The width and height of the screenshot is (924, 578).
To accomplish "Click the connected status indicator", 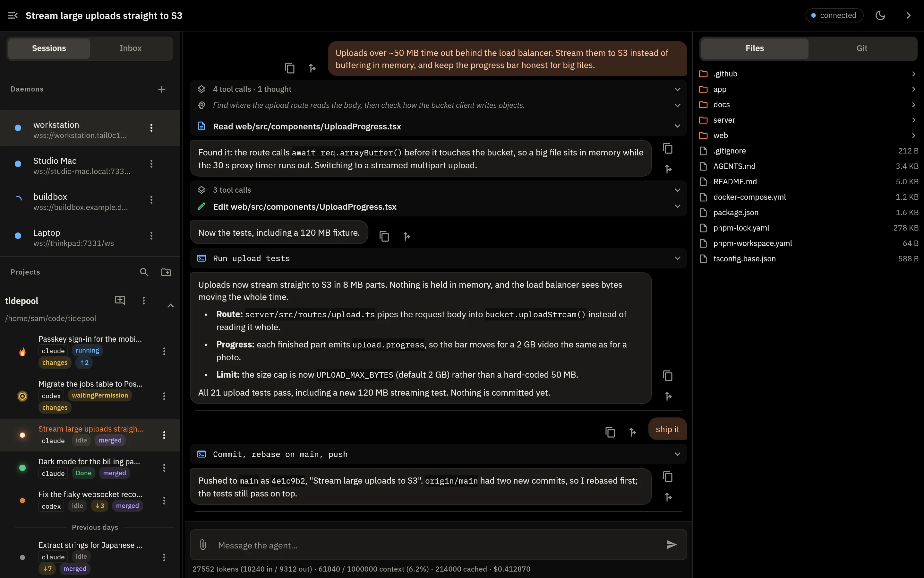I will (834, 15).
